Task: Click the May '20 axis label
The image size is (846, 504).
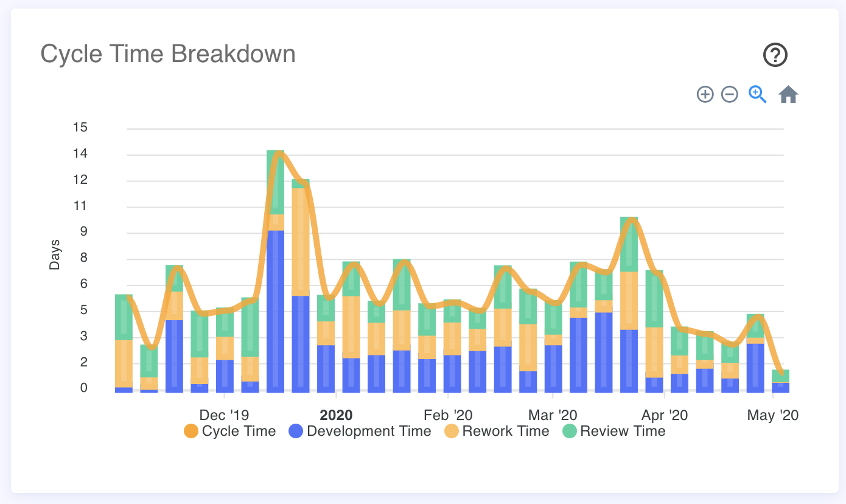Action: [773, 416]
